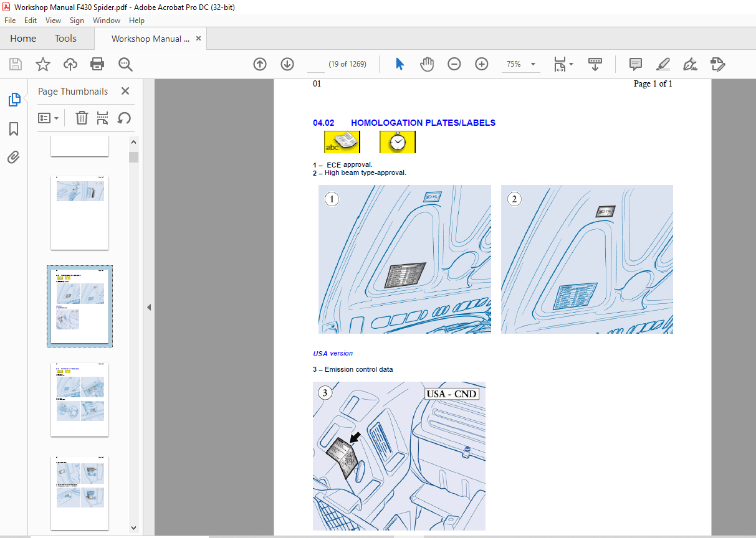The height and width of the screenshot is (538, 756).
Task: Go to the previous page arrow
Action: coord(260,64)
